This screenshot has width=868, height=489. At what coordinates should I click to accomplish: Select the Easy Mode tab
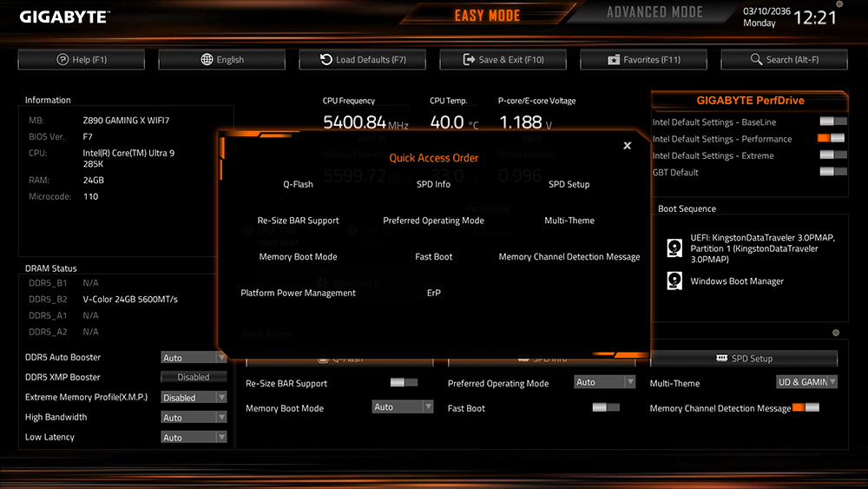[x=487, y=16]
